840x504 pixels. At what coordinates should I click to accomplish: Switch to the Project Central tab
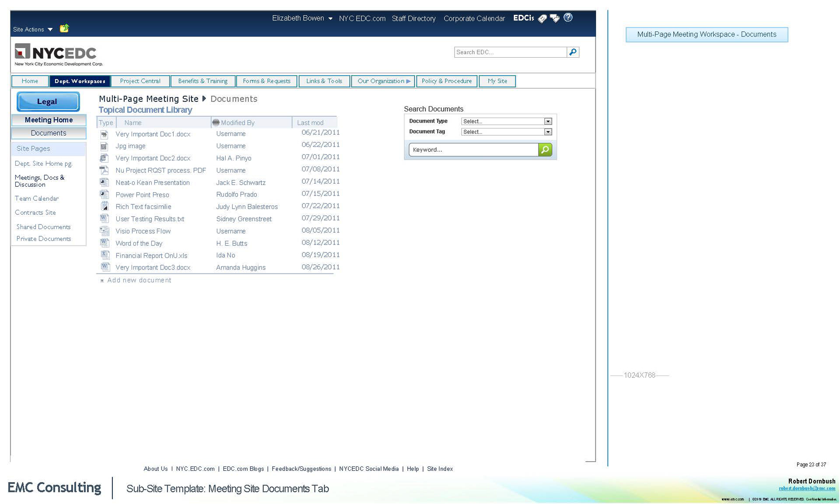tap(140, 81)
